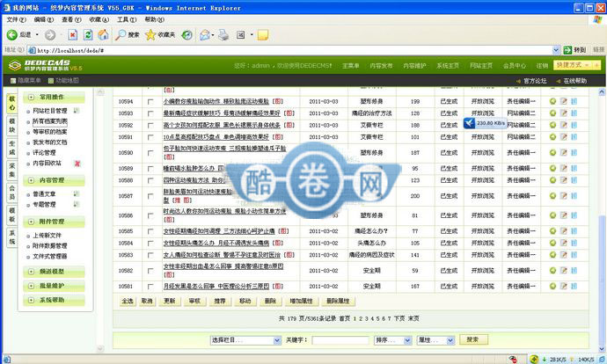Click the IE Home button
The height and width of the screenshot is (364, 607).
tap(103, 35)
